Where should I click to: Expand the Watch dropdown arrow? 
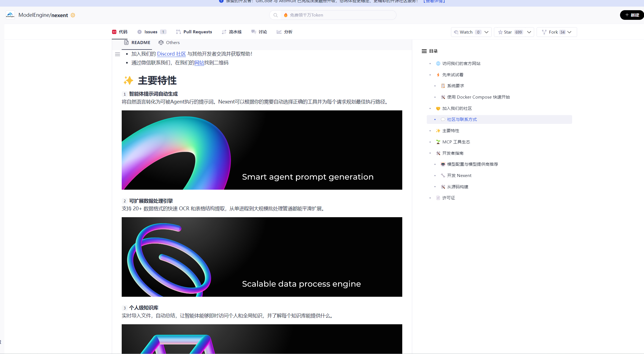(487, 32)
